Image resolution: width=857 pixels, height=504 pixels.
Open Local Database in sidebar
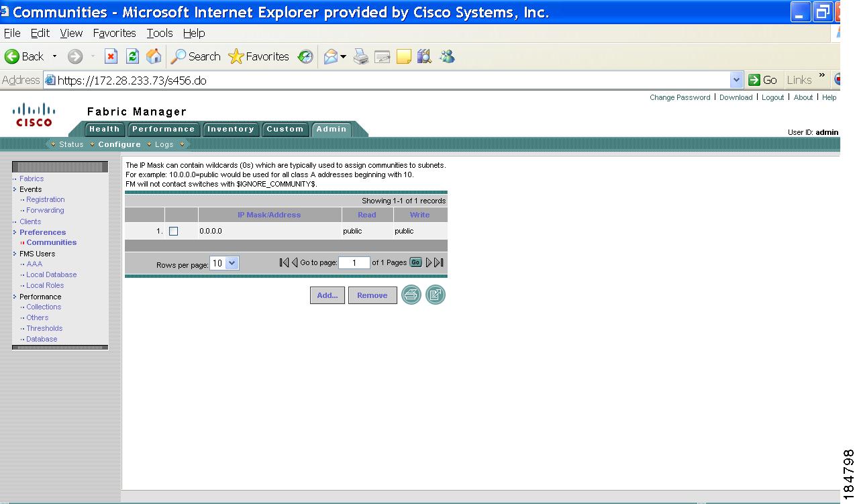pos(52,274)
